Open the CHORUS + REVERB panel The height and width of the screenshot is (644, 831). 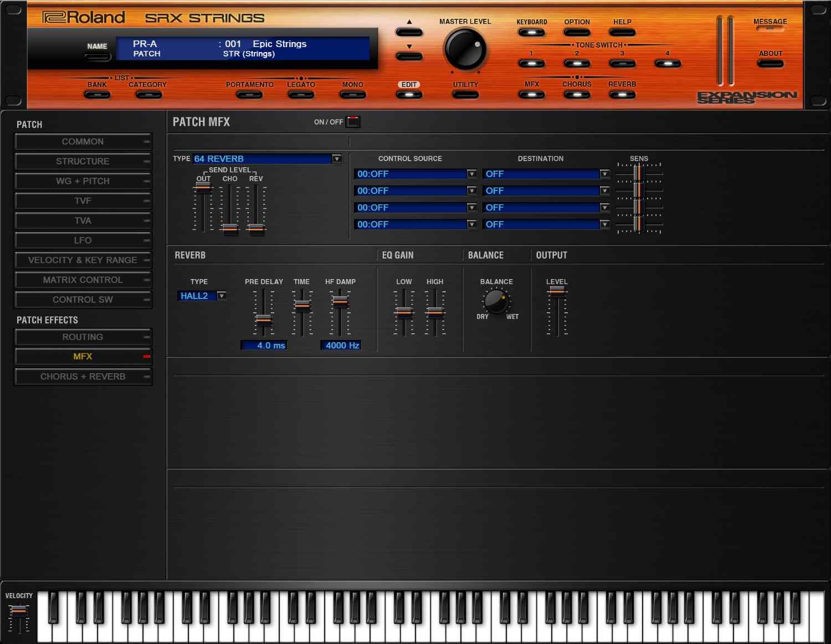click(83, 377)
